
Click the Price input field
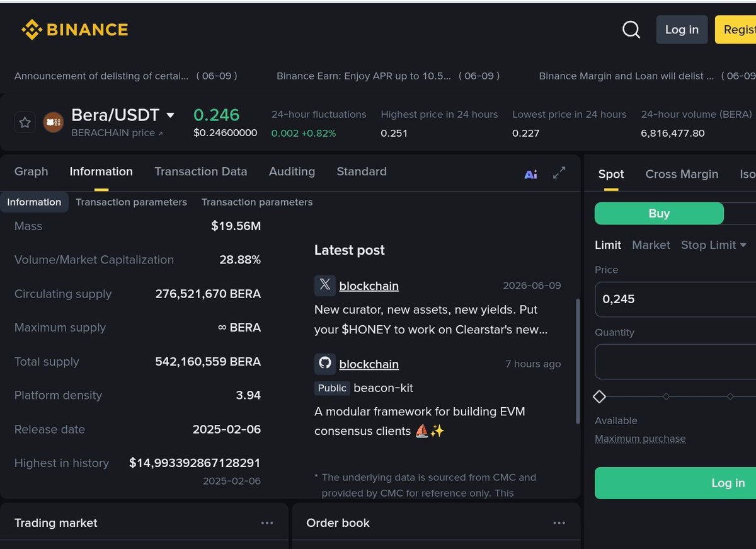coord(675,299)
